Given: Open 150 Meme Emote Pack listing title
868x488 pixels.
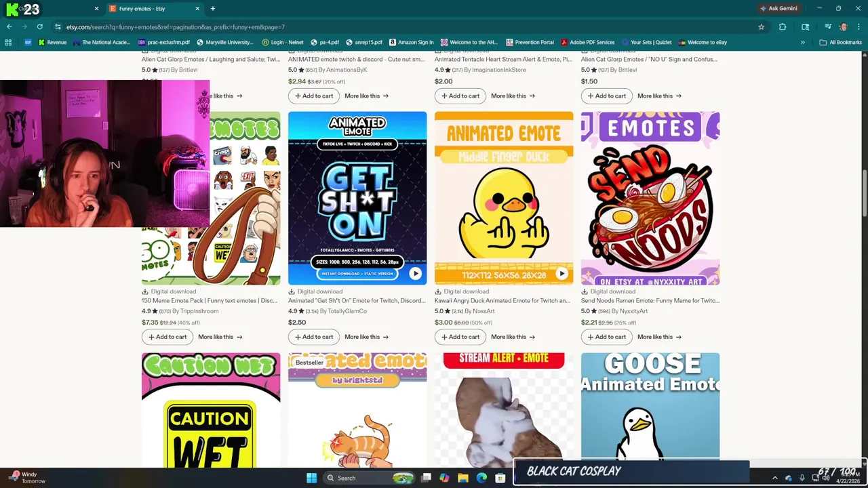Looking at the screenshot, I should [210, 300].
